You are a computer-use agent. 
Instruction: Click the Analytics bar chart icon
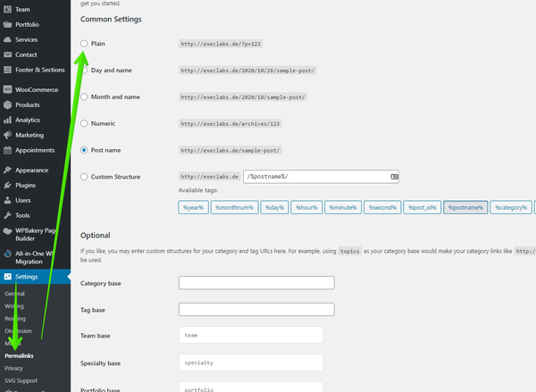point(7,120)
